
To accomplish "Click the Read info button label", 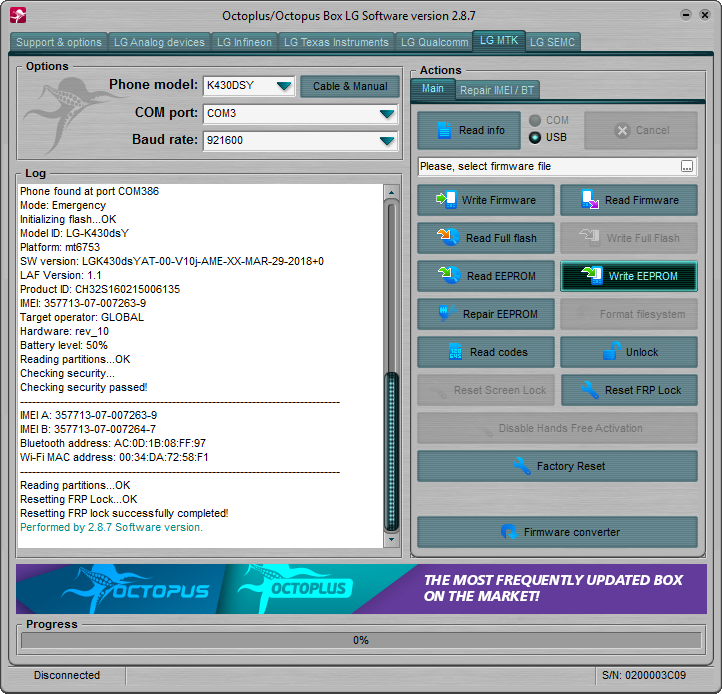I will 482,130.
